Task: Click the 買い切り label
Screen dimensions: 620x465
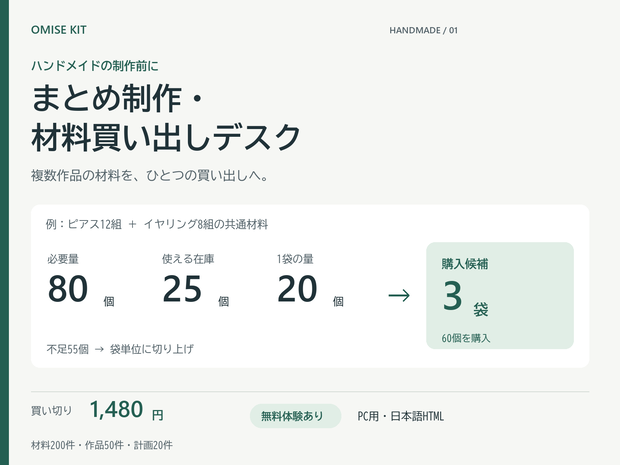Action: [51, 410]
